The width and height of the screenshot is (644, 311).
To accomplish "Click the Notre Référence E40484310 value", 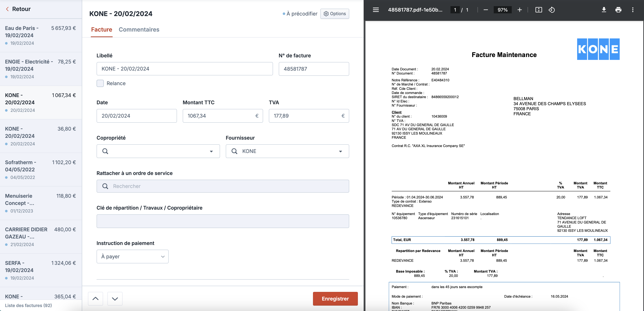I will [440, 80].
